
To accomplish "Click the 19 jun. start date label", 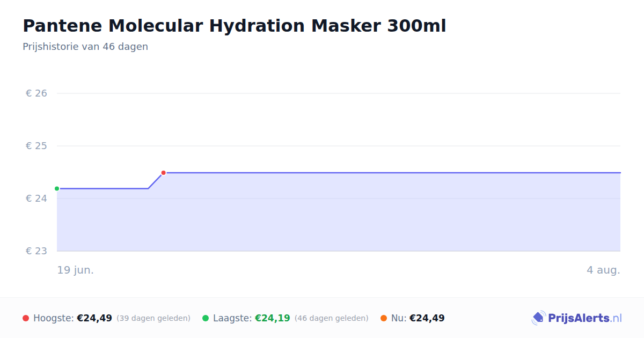I will (76, 270).
